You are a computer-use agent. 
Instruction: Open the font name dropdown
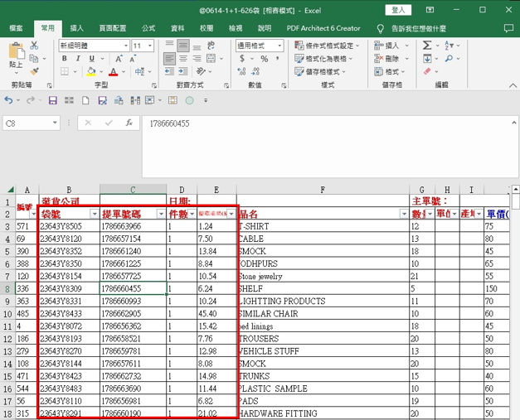pyautogui.click(x=124, y=46)
